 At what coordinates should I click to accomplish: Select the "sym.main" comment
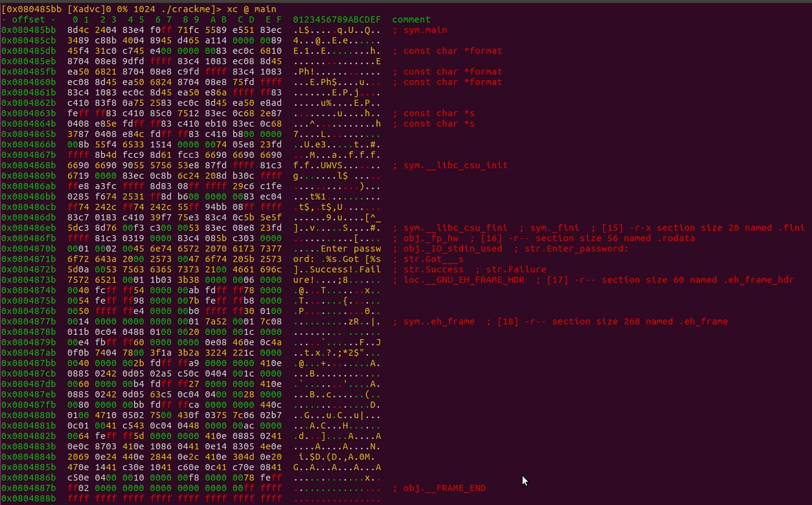coord(425,30)
